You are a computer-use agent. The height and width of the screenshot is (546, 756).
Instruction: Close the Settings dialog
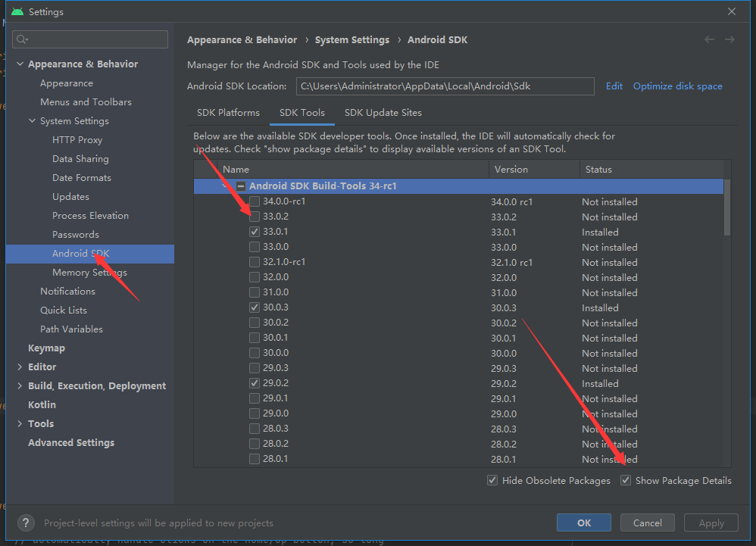click(732, 11)
